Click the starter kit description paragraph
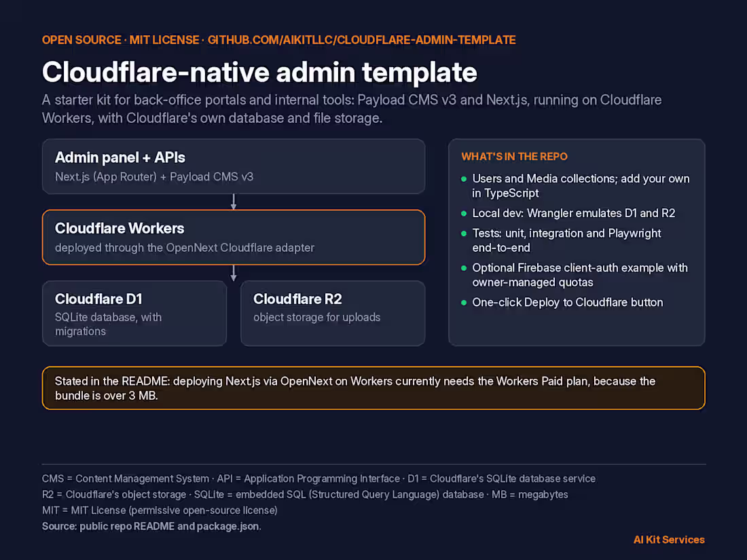 352,109
